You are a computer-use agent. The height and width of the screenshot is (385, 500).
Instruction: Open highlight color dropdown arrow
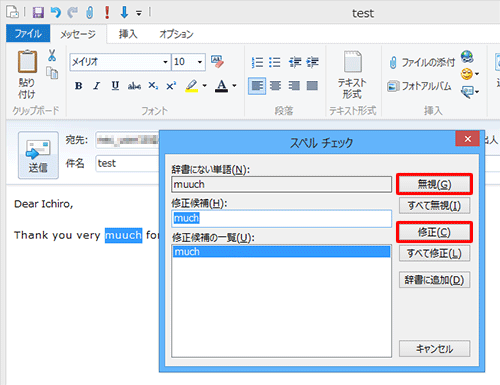coord(204,86)
